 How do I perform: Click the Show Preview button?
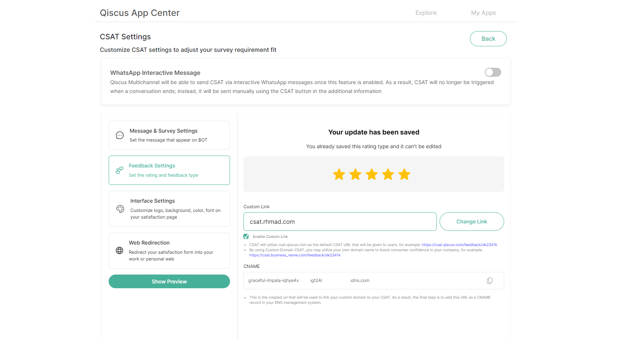click(169, 282)
